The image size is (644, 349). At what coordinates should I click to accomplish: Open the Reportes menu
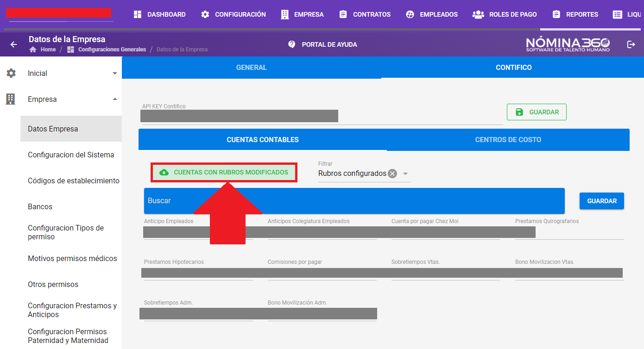coord(575,14)
